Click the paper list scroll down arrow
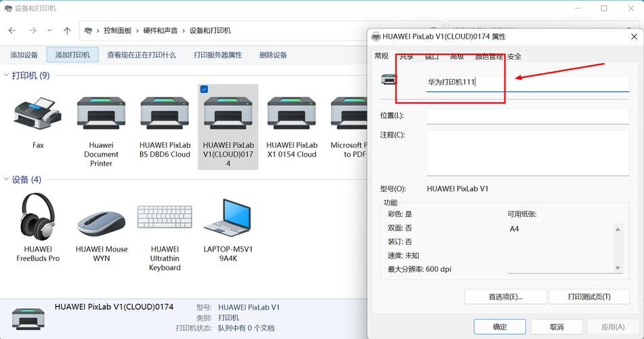The height and width of the screenshot is (339, 644). [618, 268]
